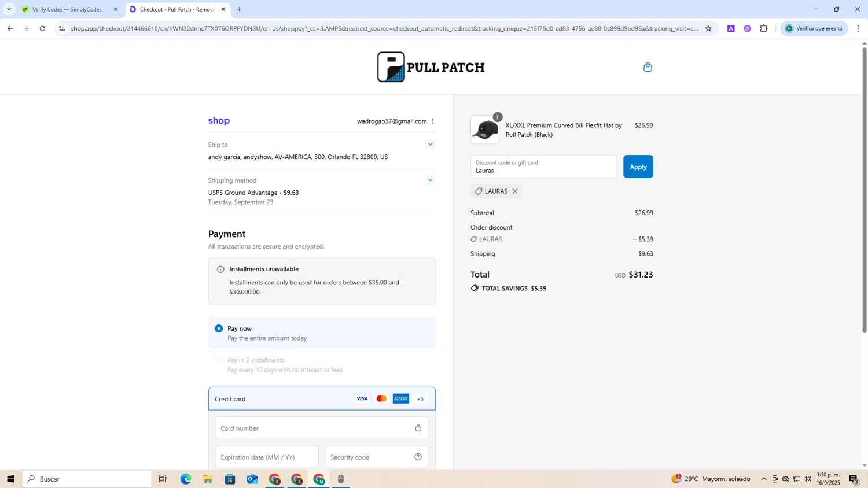The height and width of the screenshot is (488, 868).
Task: Click the Visa card logo
Action: [362, 399]
